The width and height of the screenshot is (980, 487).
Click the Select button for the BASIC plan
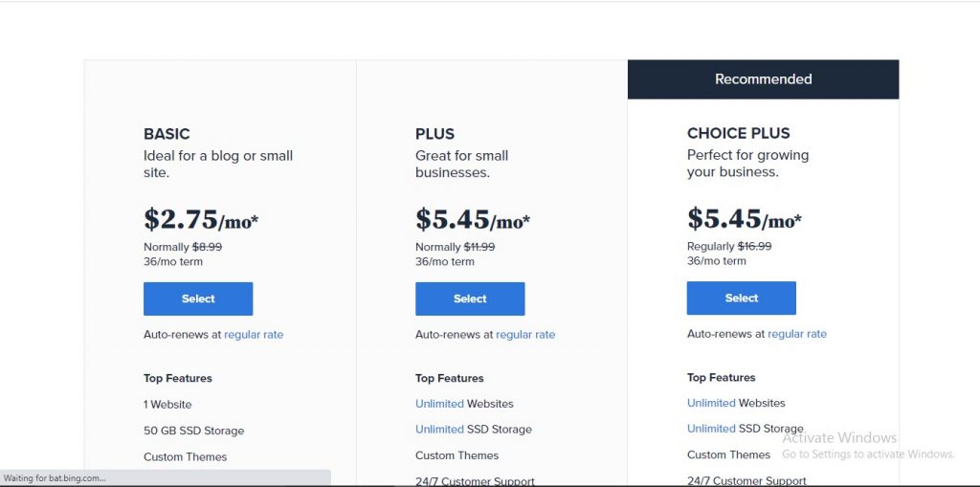click(x=198, y=299)
